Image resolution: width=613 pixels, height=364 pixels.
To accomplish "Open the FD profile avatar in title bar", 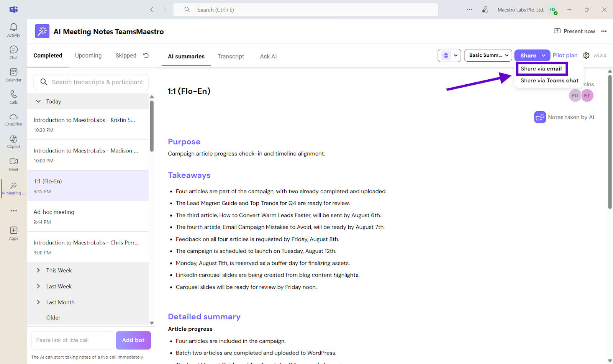I will click(x=552, y=10).
